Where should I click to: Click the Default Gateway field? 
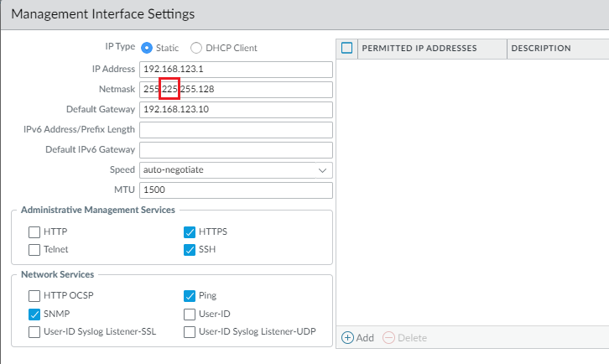point(236,110)
